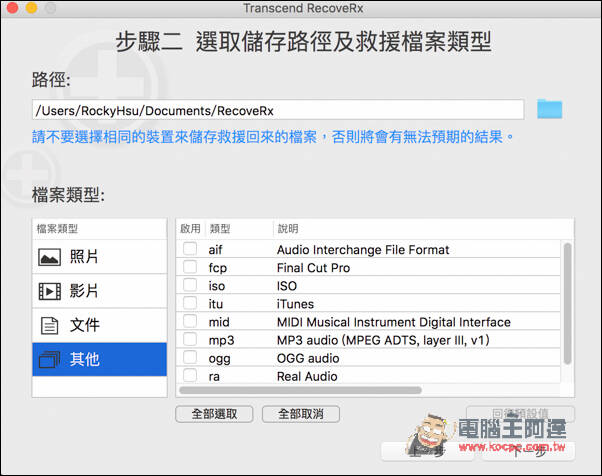Click inside the save path input field
602x476 pixels.
click(278, 110)
